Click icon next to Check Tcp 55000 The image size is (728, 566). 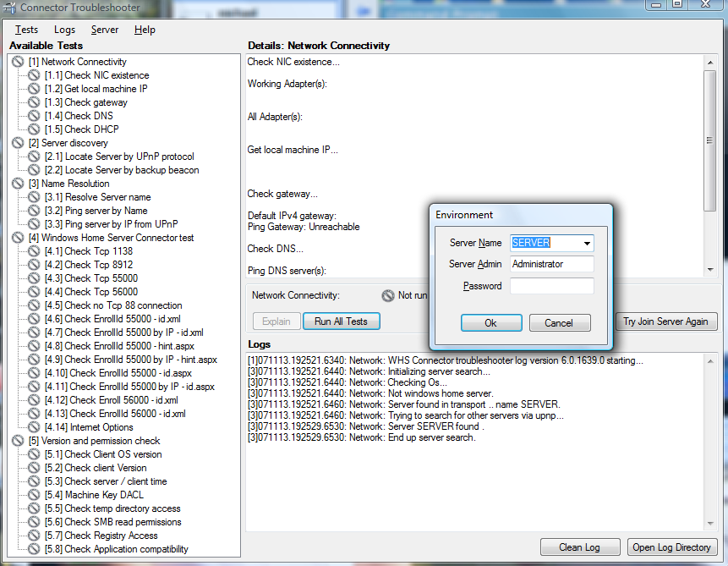(x=34, y=278)
